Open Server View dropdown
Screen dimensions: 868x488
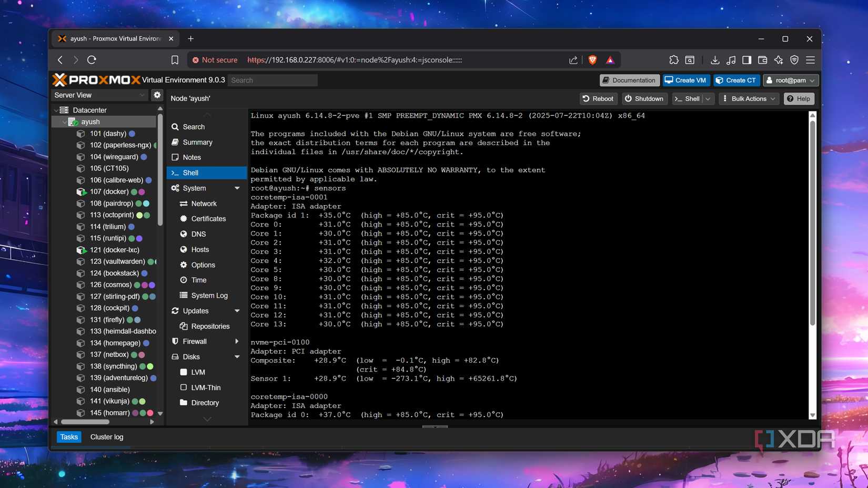(99, 95)
